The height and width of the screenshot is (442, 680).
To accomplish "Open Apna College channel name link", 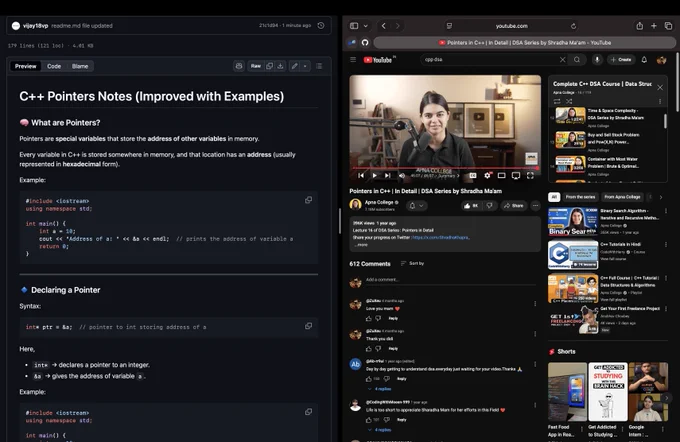I will point(379,202).
